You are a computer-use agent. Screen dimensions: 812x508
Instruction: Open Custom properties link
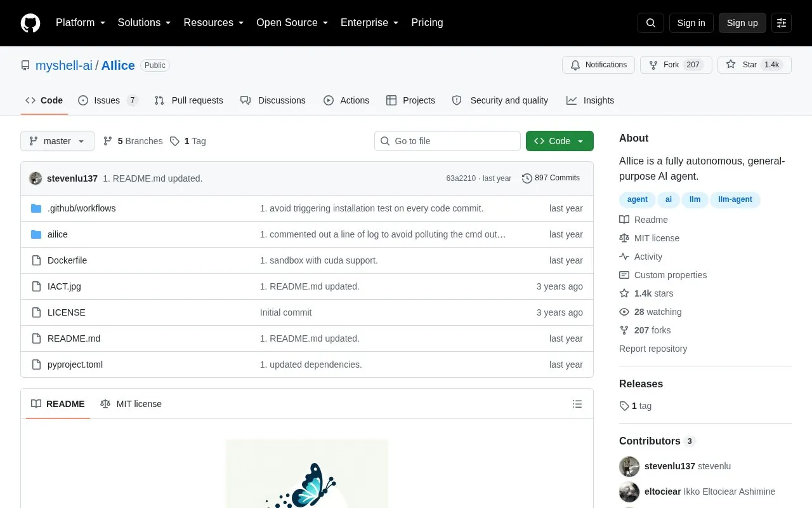(x=663, y=275)
